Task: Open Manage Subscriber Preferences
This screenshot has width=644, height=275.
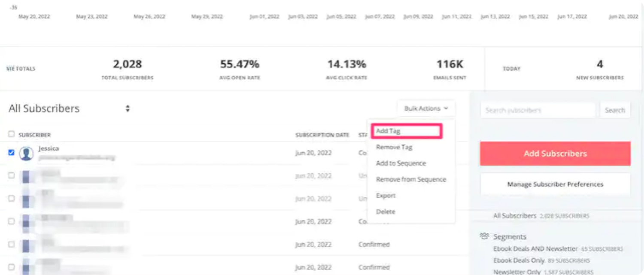Action: [555, 184]
